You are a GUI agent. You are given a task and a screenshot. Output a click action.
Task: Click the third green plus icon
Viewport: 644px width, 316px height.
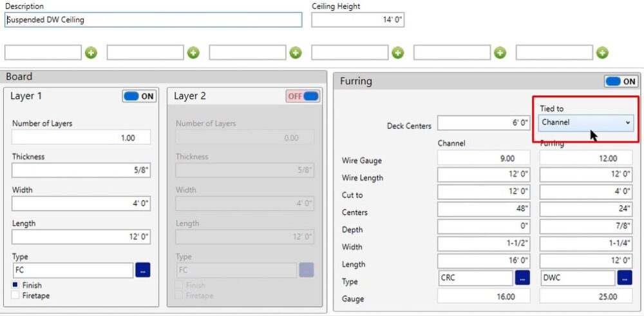(x=296, y=53)
